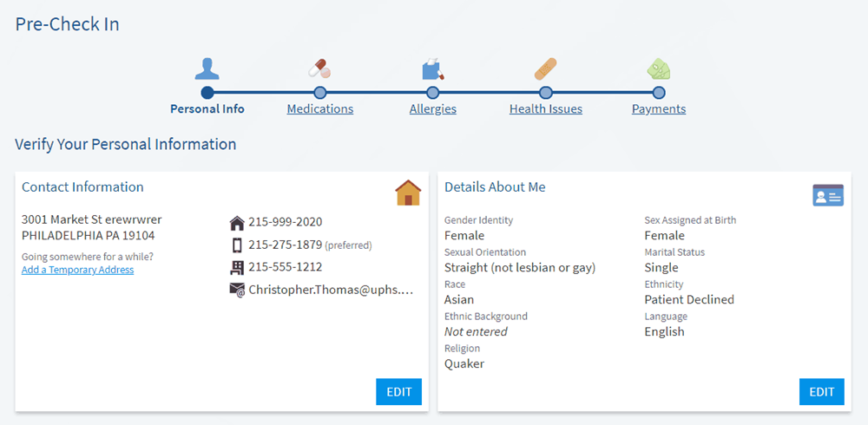Click the Gender Identity value Female
This screenshot has height=425, width=868.
point(464,236)
